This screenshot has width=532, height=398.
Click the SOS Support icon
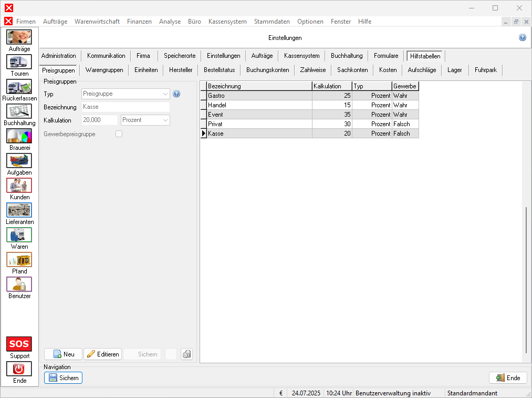19,344
